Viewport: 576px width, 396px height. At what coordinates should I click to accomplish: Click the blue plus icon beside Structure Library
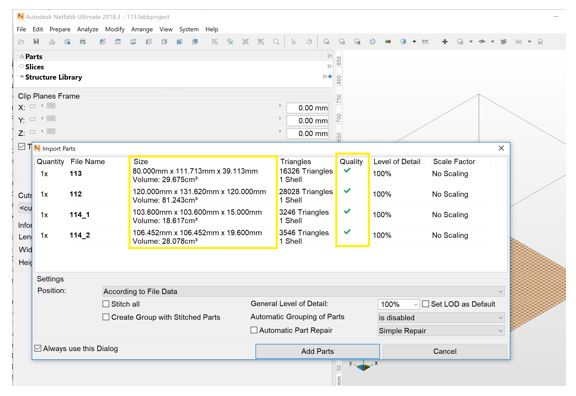[x=330, y=76]
